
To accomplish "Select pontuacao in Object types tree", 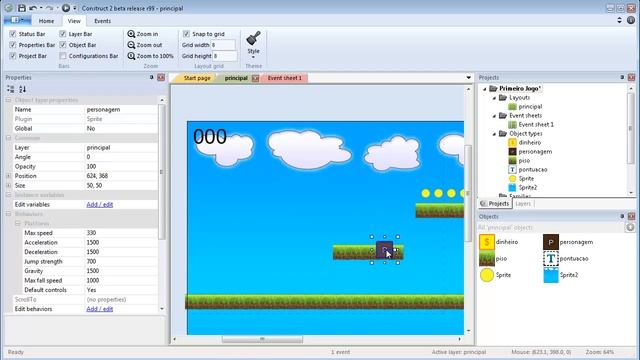I will (x=533, y=169).
